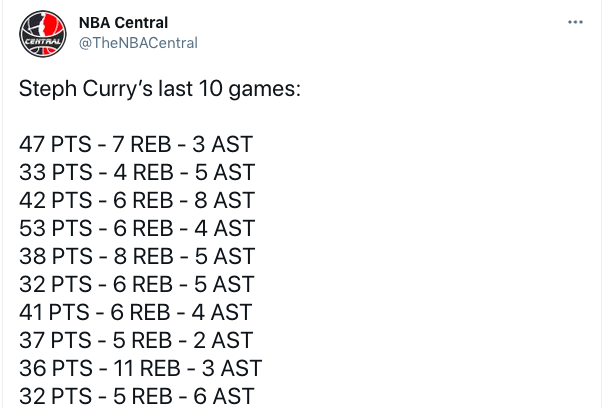Select the 41 PTS stat line
Image resolution: width=610 pixels, height=408 pixels.
point(135,312)
